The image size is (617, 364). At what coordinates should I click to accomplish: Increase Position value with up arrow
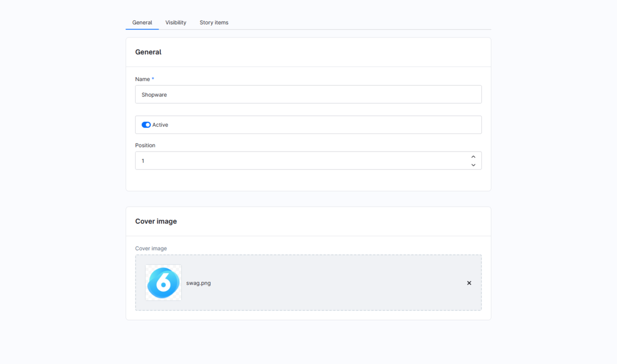point(473,157)
